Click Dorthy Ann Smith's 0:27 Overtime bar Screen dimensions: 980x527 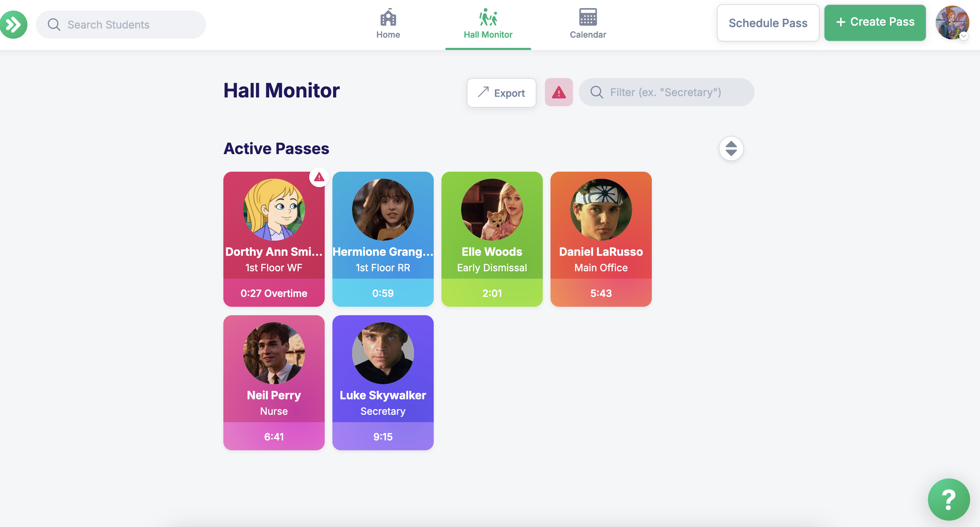[274, 293]
